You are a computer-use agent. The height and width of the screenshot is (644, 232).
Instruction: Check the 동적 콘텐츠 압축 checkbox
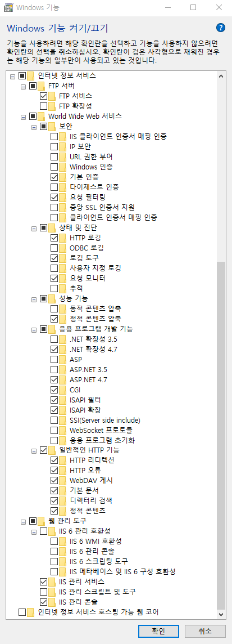pos(54,308)
